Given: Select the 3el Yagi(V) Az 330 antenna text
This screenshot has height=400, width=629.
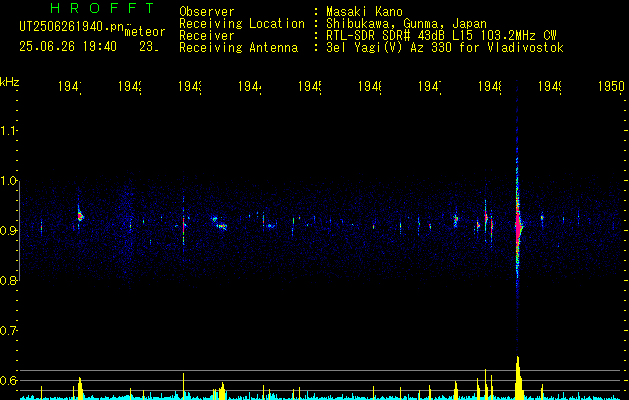Looking at the screenshot, I should coord(445,48).
